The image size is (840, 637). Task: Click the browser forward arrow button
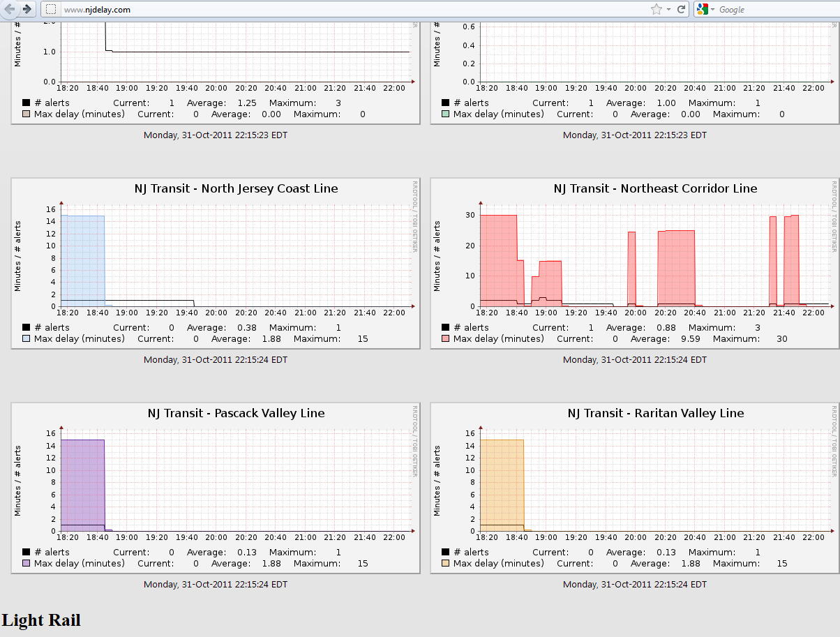pos(27,9)
